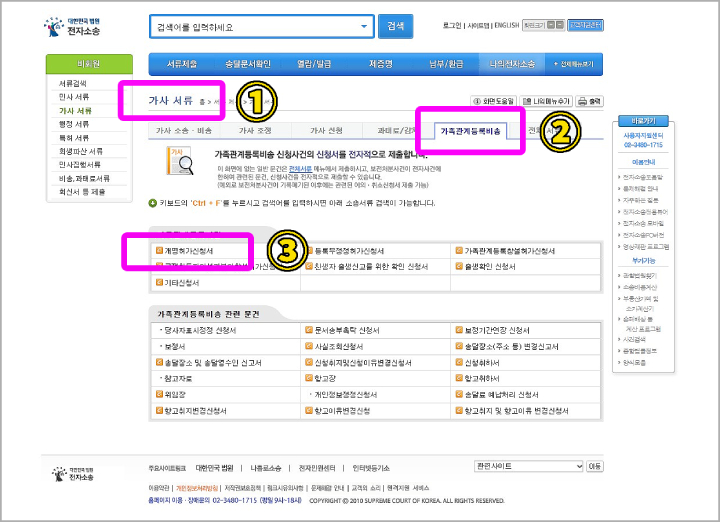Click the orange icon beside 위임장
The height and width of the screenshot is (522, 720).
(159, 394)
